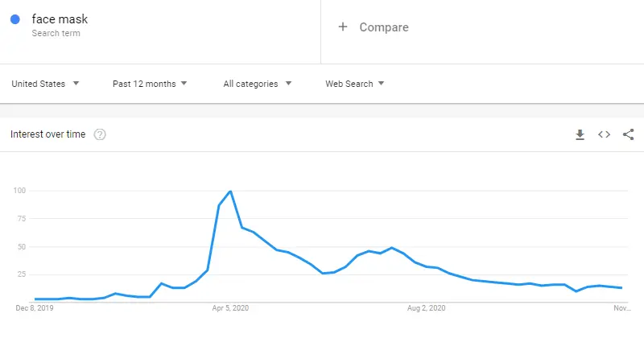Expand the All categories dropdown
Viewport: 644px width, 338px height.
pos(258,84)
